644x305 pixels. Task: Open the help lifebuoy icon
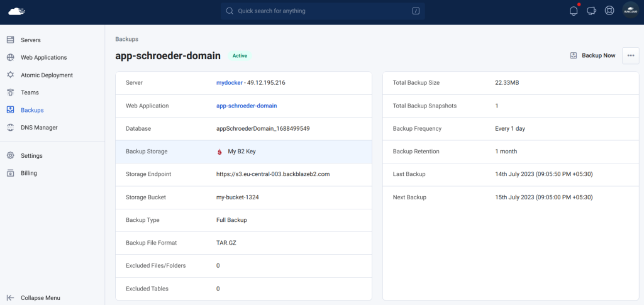(x=609, y=11)
